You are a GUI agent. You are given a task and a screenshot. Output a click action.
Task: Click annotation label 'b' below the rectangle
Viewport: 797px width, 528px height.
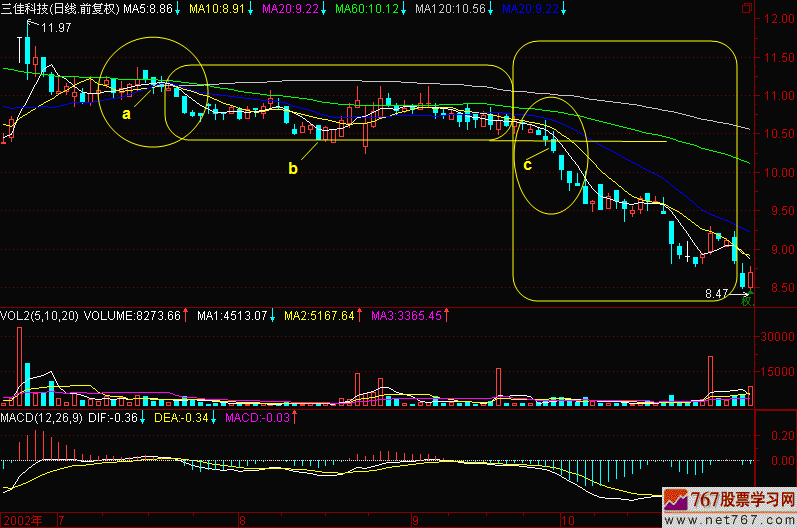tap(293, 169)
